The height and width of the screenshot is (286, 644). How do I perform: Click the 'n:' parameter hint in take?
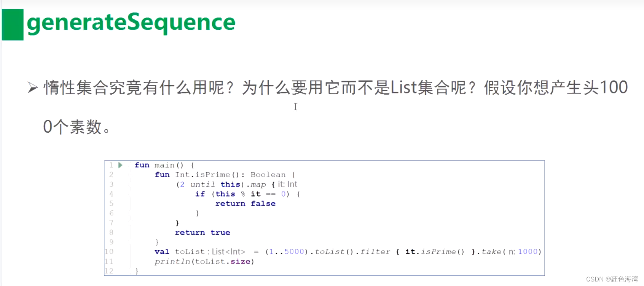point(512,252)
